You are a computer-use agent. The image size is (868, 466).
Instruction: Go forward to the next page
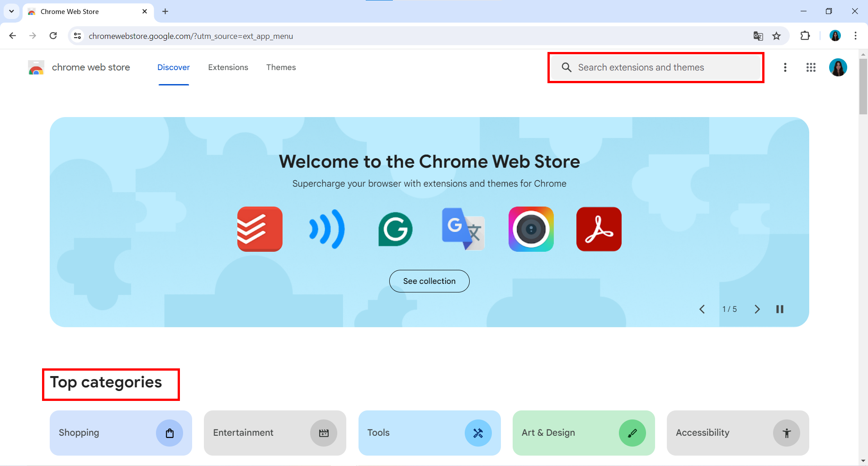tap(33, 36)
